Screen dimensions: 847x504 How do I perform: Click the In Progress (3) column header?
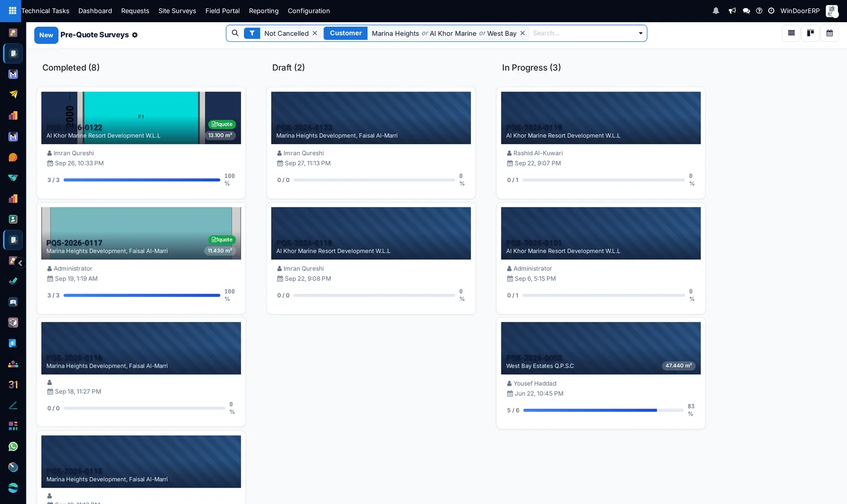point(531,67)
